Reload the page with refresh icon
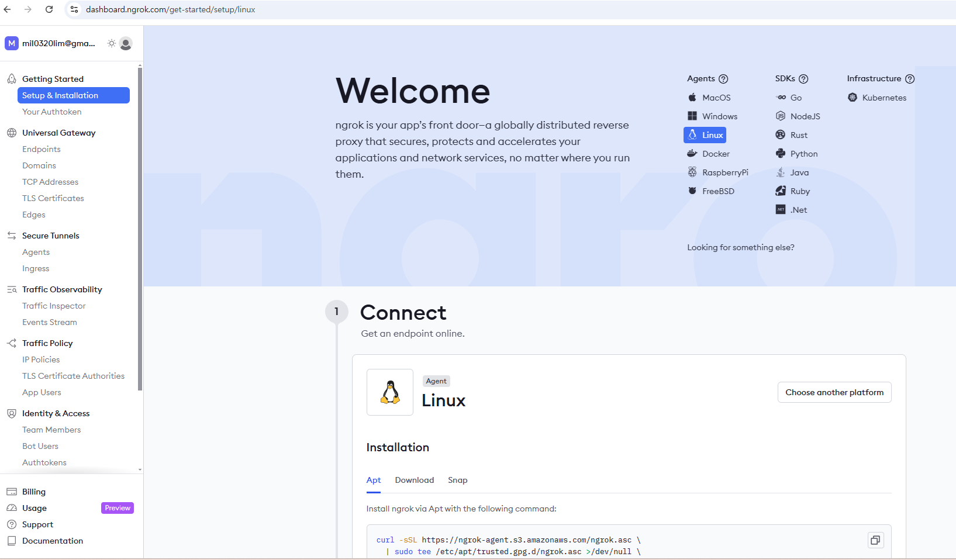The width and height of the screenshot is (956, 560). tap(49, 9)
